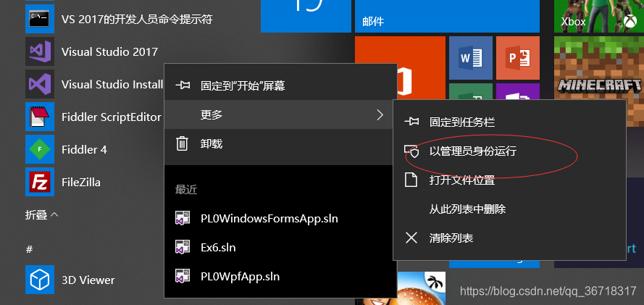The height and width of the screenshot is (305, 644).
Task: Click the document icon beside 打开文件位置
Action: (411, 180)
